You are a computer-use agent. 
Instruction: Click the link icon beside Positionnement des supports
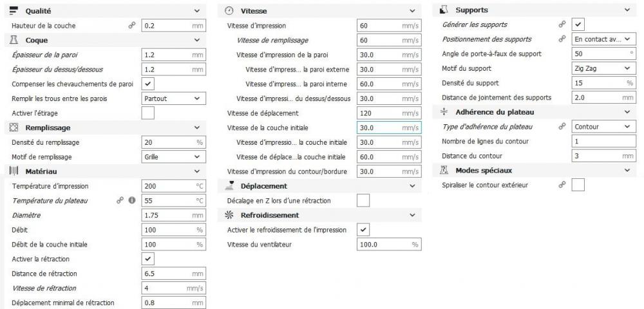[562, 39]
